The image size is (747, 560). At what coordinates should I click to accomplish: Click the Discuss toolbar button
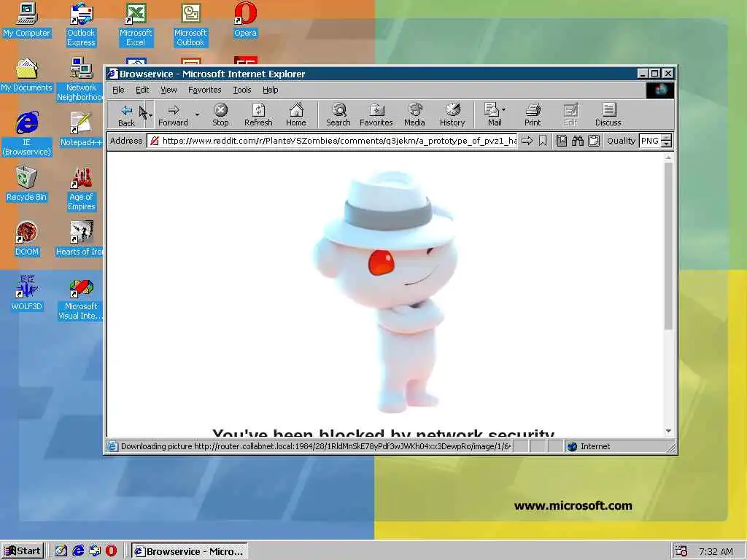608,114
